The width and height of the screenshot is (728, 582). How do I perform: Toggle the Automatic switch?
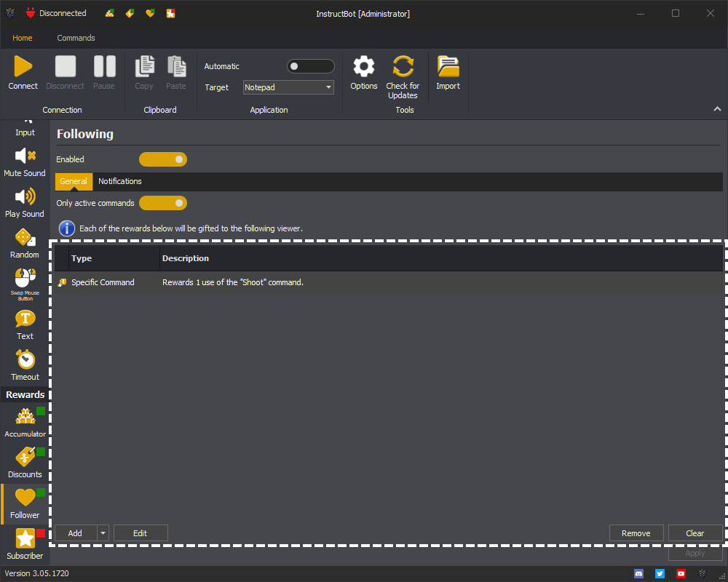(311, 66)
